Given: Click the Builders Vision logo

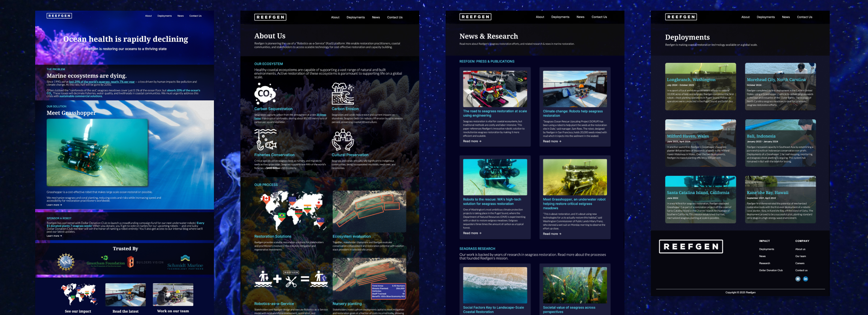Looking at the screenshot, I should point(145,262).
